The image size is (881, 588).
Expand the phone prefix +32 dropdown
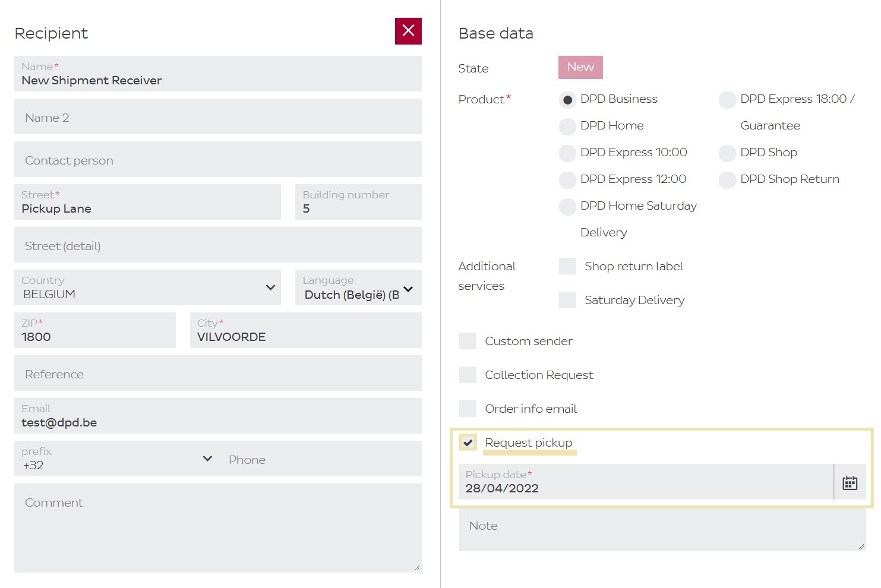(x=117, y=459)
